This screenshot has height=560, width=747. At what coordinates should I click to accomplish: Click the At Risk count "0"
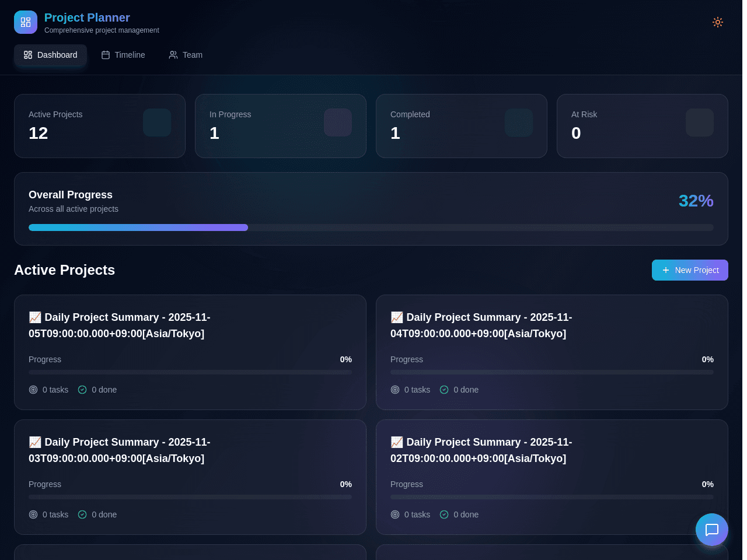tap(576, 133)
